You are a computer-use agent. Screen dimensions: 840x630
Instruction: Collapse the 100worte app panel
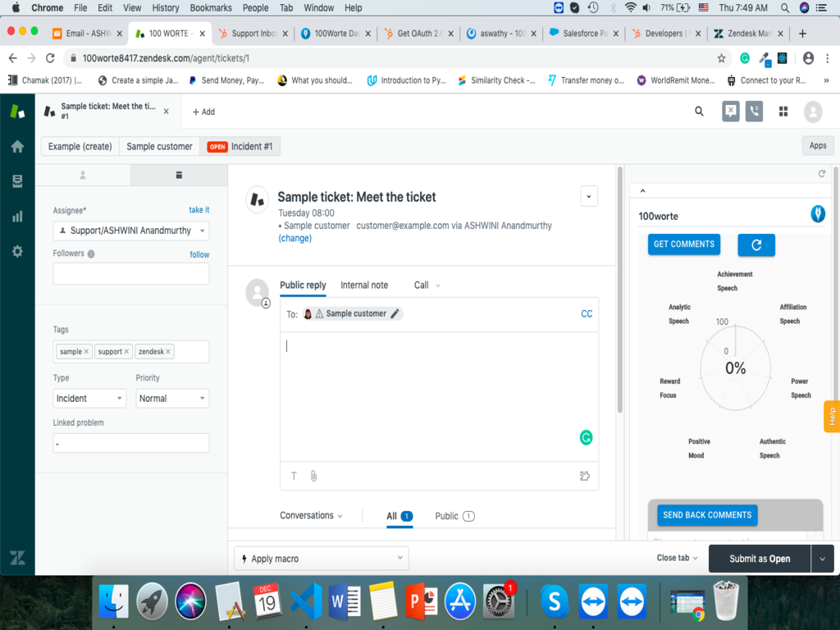click(642, 191)
